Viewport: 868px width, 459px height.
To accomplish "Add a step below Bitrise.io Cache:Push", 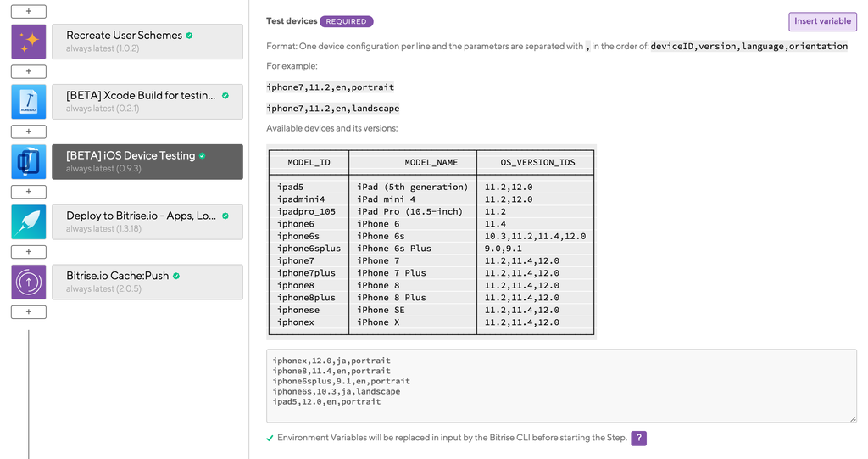I will (x=29, y=312).
